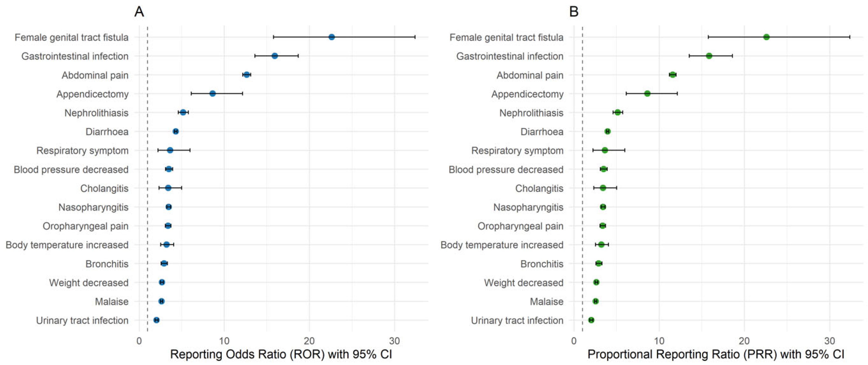Click the blue Appendicectomy data point
The image size is (868, 365).
click(213, 94)
